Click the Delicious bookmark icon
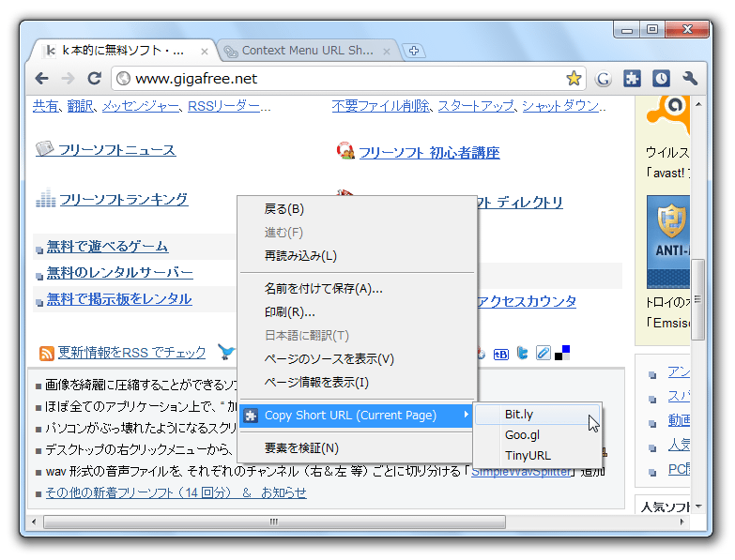 point(562,353)
